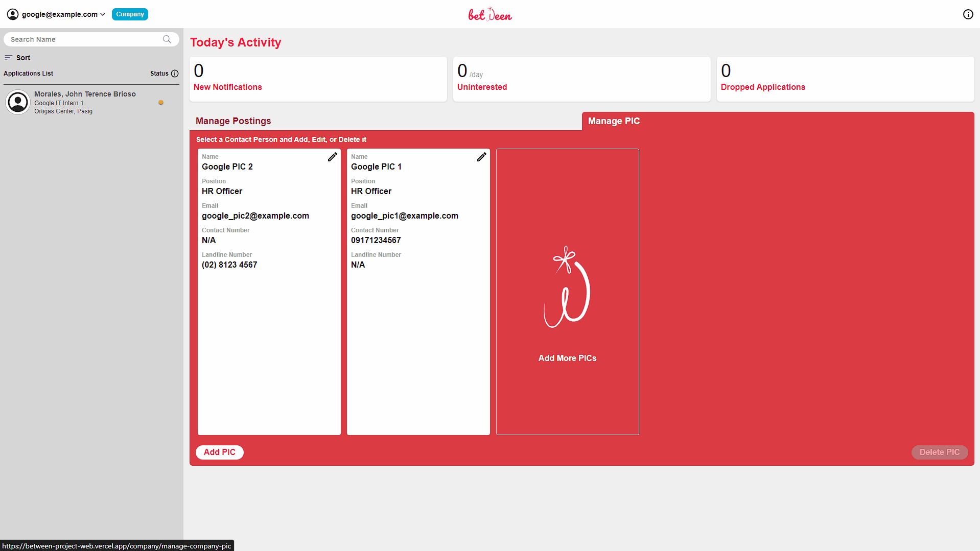Open the google@example.com account dropdown
The image size is (980, 551).
point(63,14)
